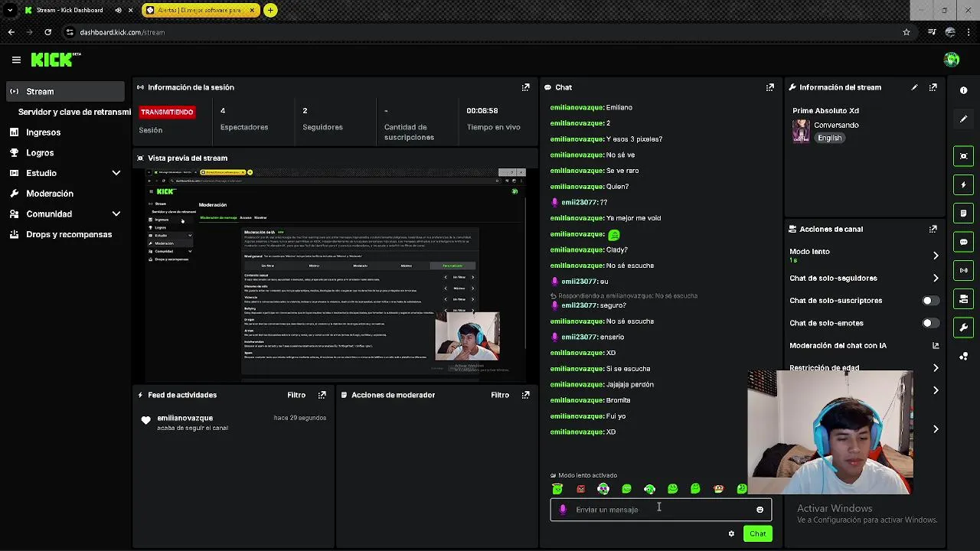The image size is (980, 551).
Task: Expand the Estudio sidebar section
Action: 116,173
